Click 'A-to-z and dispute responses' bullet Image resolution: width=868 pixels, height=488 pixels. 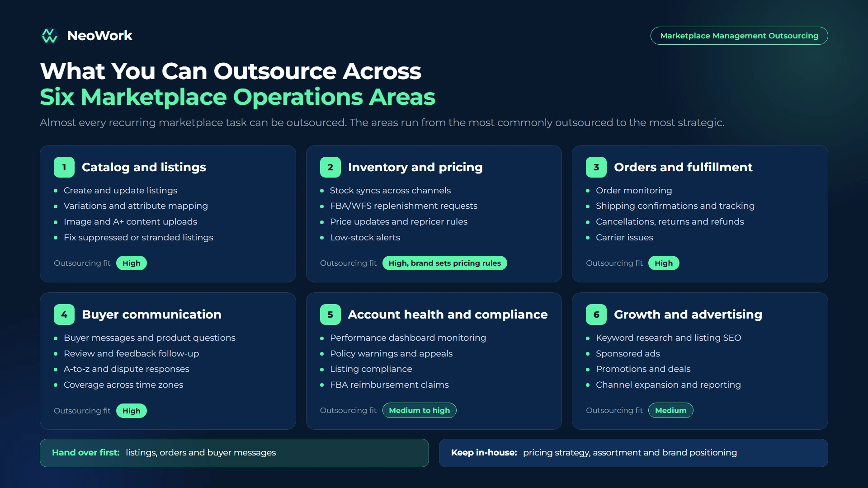tap(126, 369)
